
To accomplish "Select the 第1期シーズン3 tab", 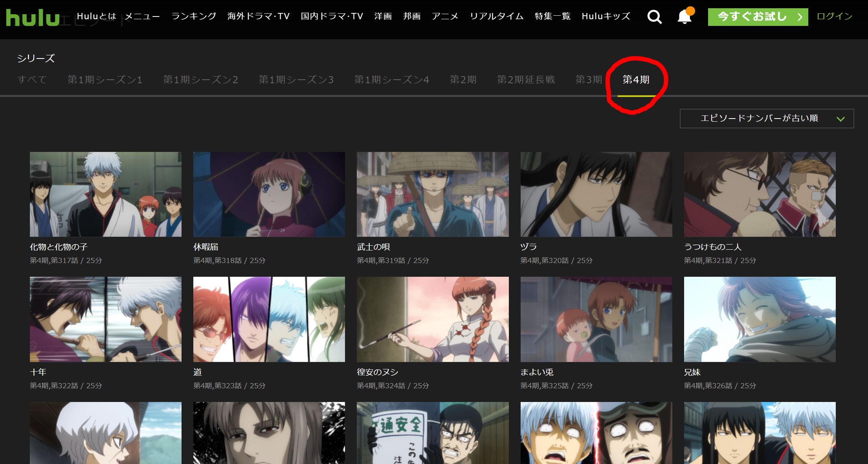I will pos(296,80).
